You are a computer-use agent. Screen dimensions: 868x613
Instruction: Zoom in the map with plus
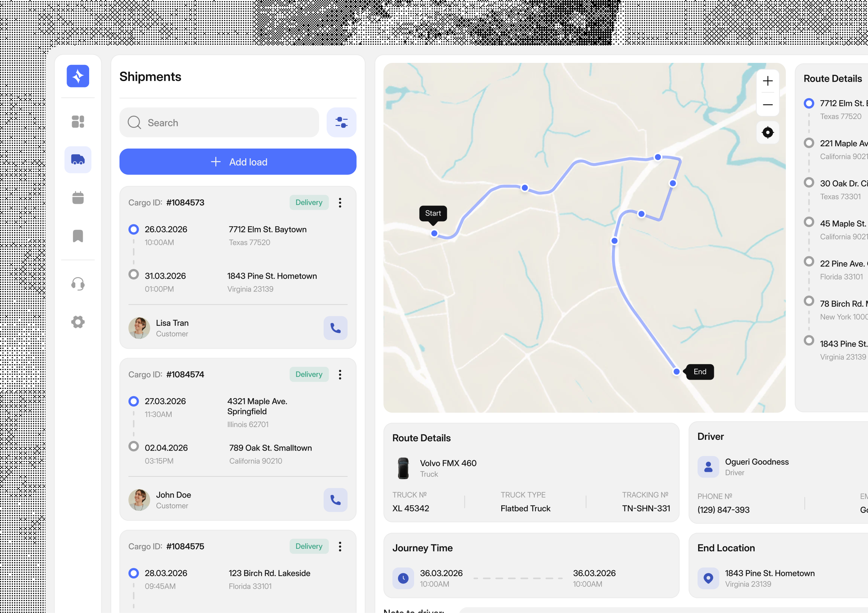(767, 81)
